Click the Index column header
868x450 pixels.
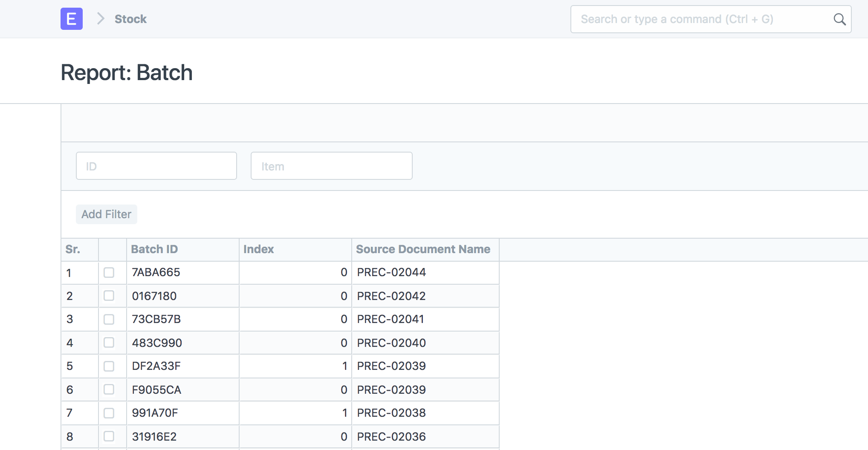click(x=258, y=249)
